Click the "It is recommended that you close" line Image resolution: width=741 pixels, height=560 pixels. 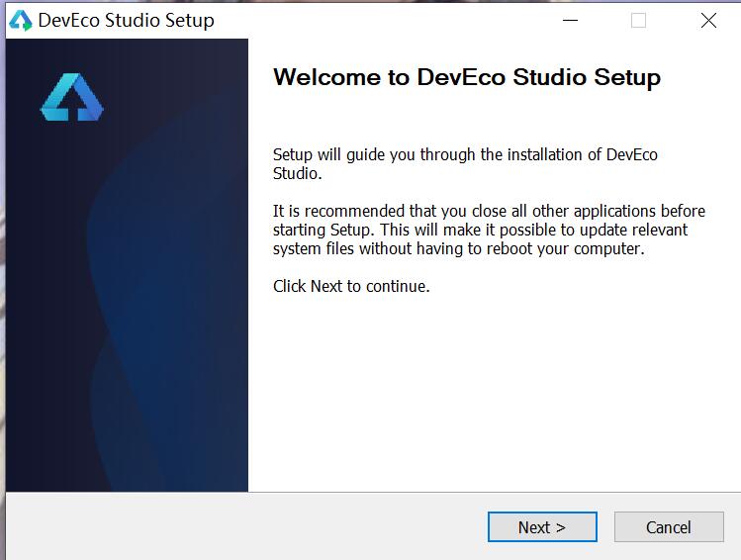tap(489, 211)
